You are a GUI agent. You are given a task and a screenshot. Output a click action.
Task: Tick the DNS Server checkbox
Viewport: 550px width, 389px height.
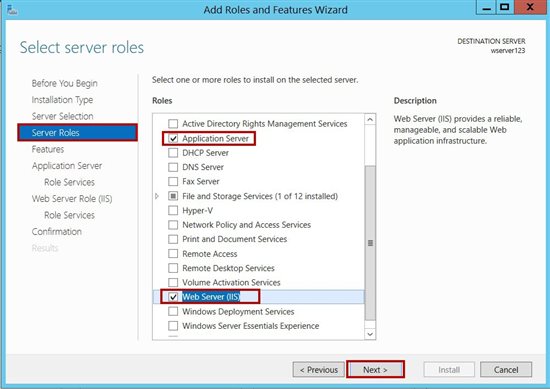(x=173, y=167)
